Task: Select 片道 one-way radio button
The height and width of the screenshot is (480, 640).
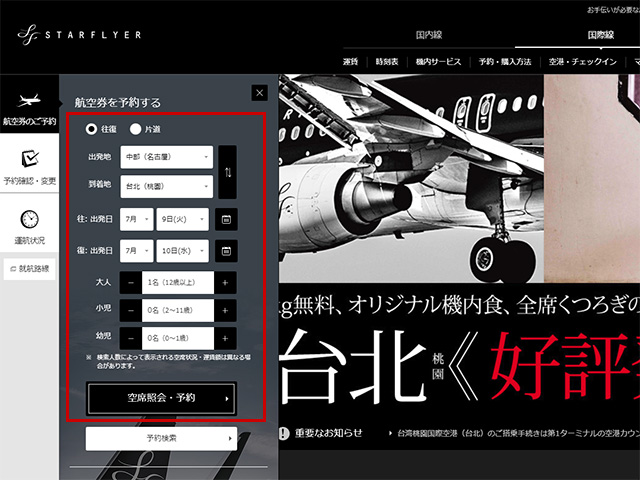Action: click(x=136, y=128)
